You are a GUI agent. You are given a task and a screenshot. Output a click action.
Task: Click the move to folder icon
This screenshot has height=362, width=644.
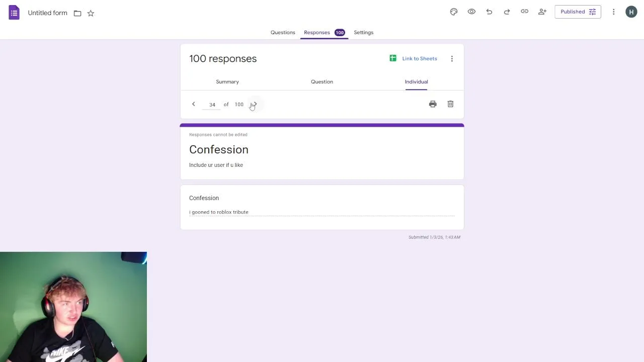pyautogui.click(x=77, y=13)
